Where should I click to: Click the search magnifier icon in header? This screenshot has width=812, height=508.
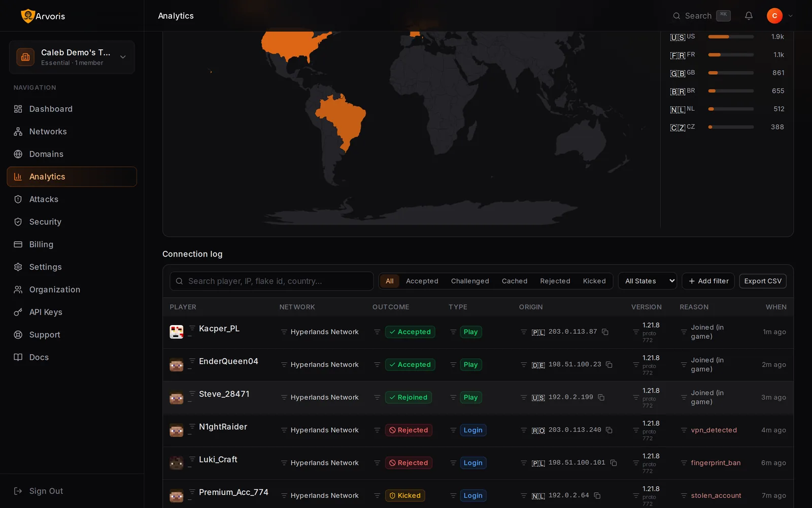click(x=676, y=16)
